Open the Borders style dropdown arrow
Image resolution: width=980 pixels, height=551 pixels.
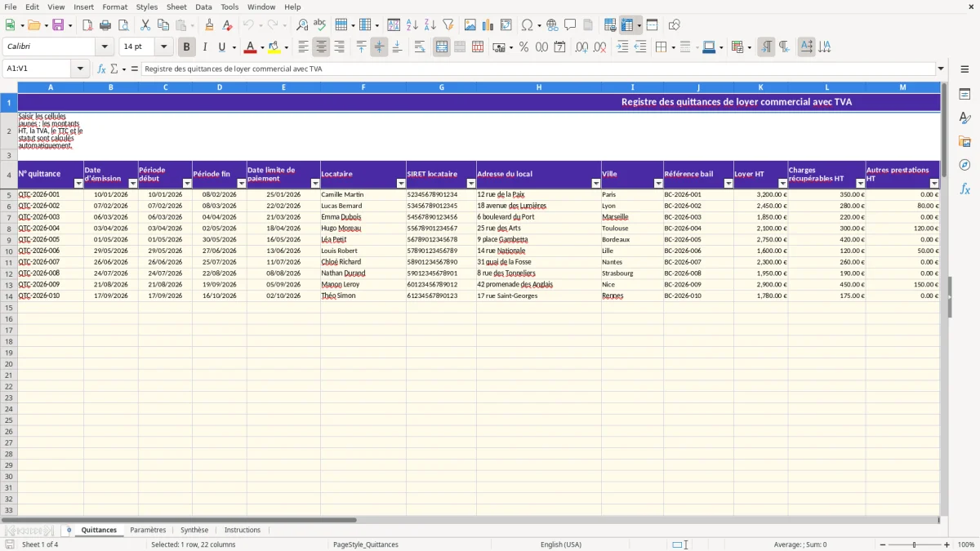tap(672, 47)
